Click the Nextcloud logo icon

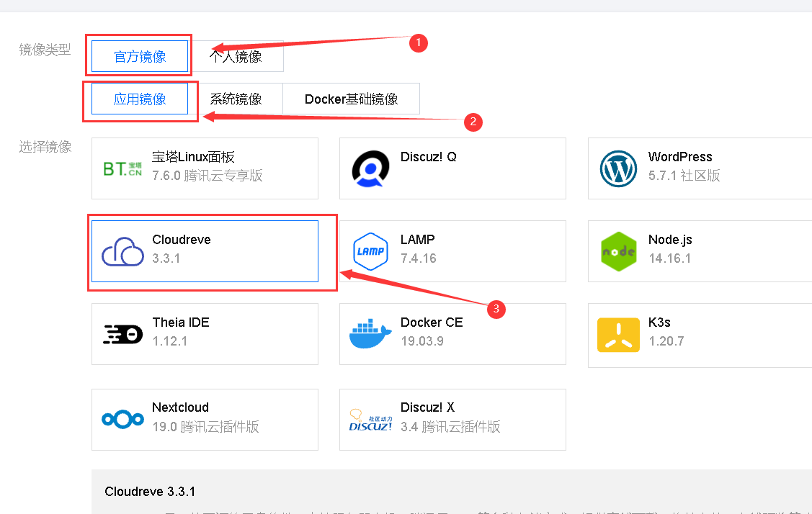coord(122,419)
